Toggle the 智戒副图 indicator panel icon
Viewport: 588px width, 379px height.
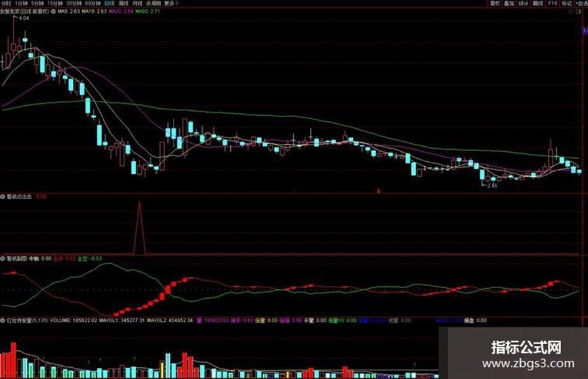pyautogui.click(x=2, y=258)
